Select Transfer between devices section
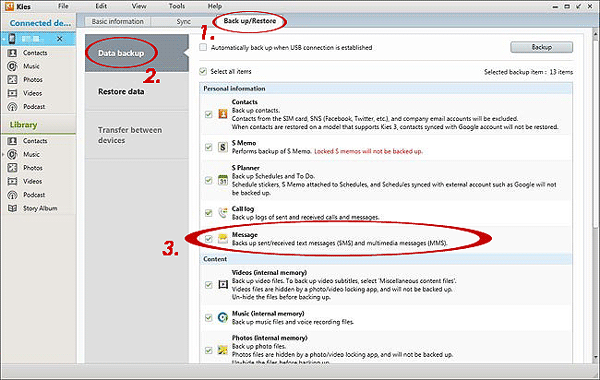 (137, 135)
